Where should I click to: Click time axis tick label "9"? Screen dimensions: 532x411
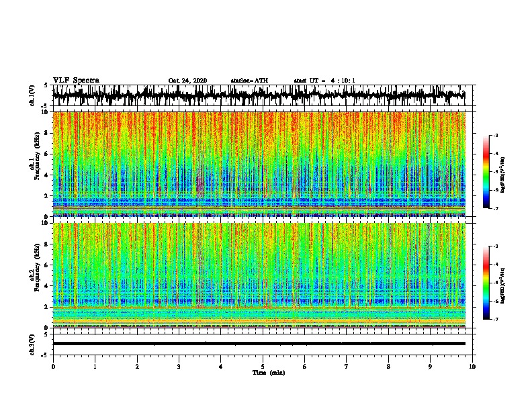(x=430, y=367)
